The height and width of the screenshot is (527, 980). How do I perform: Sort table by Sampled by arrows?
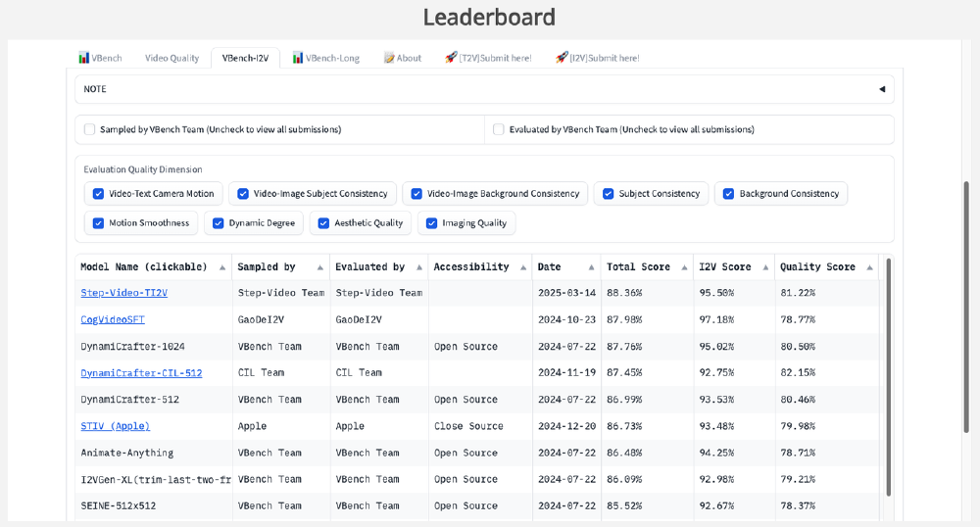[319, 267]
